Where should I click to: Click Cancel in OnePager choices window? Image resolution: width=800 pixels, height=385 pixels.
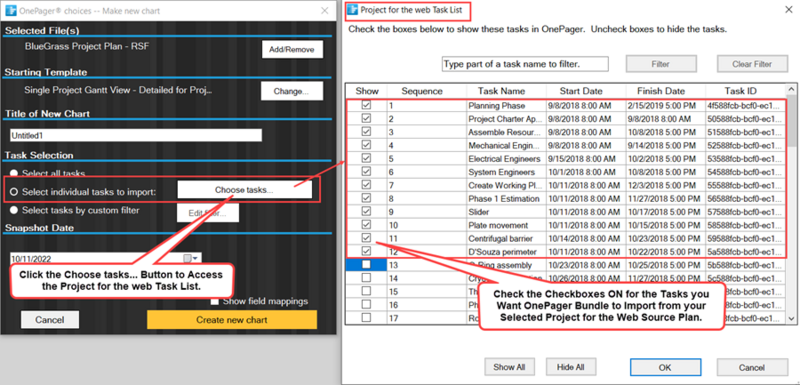tap(50, 320)
